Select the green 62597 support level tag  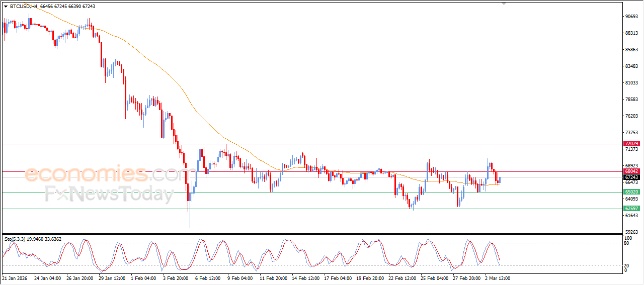tap(631, 208)
